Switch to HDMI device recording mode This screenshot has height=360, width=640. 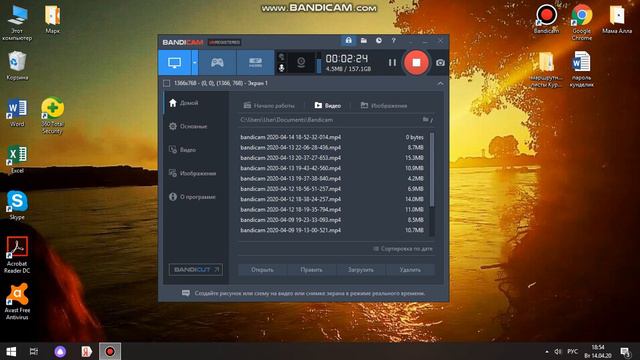256,62
